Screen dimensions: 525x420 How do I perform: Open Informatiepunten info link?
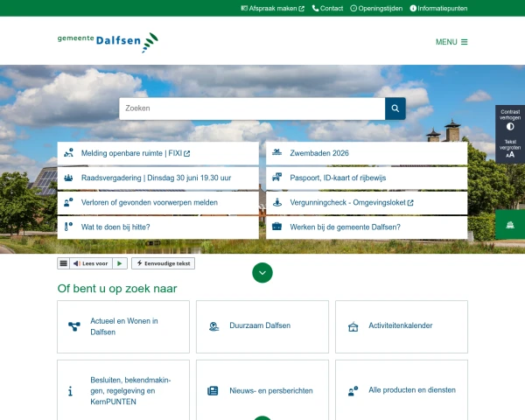click(438, 9)
